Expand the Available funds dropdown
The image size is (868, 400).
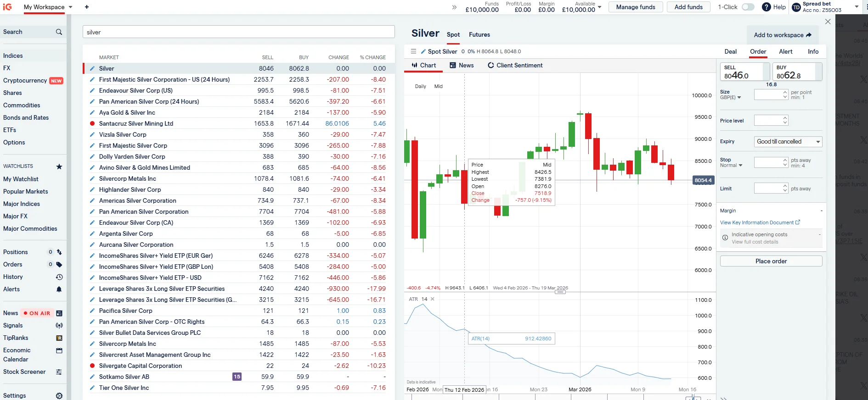[599, 7]
